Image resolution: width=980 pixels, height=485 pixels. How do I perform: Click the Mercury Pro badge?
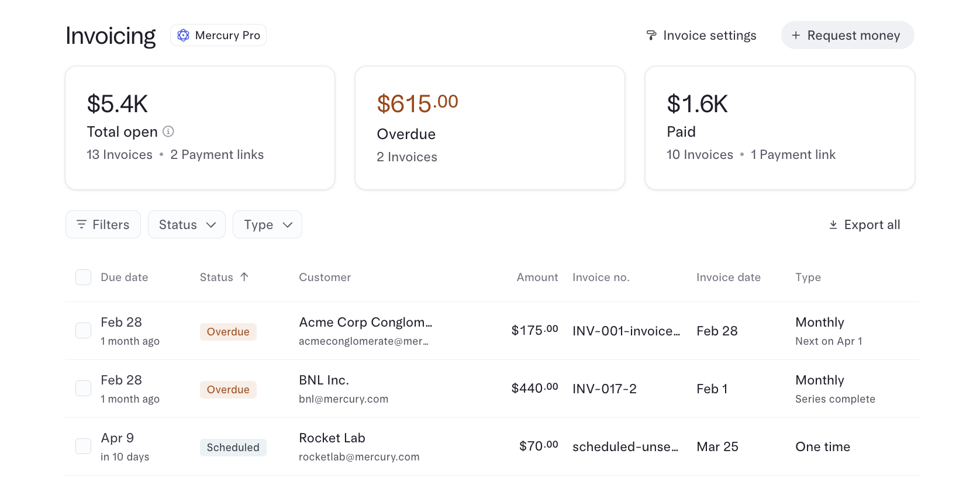(219, 35)
